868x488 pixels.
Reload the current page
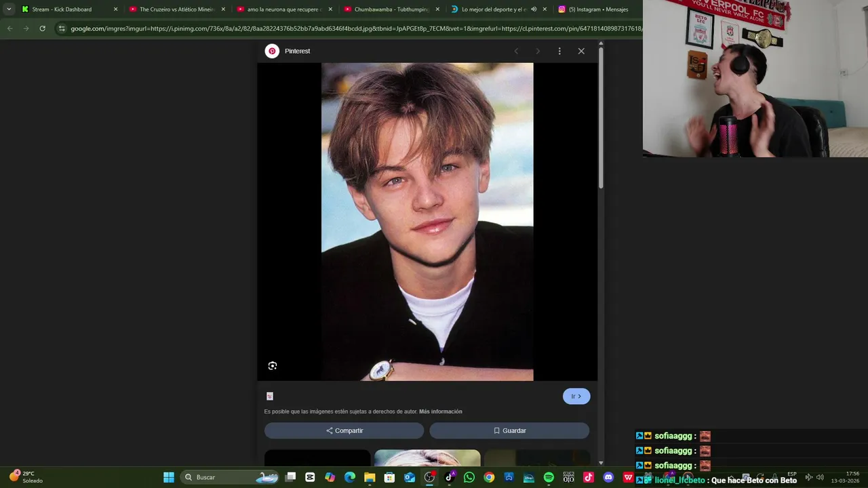tap(42, 28)
